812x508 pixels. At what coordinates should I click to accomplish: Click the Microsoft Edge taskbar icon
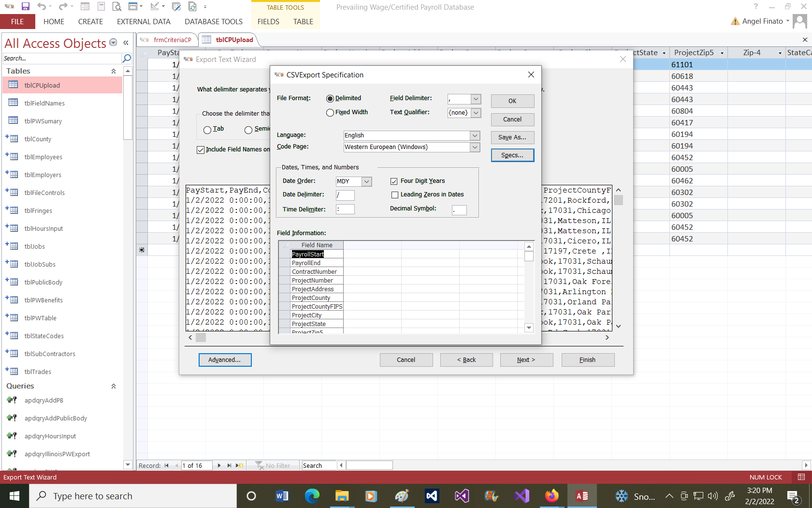click(312, 496)
